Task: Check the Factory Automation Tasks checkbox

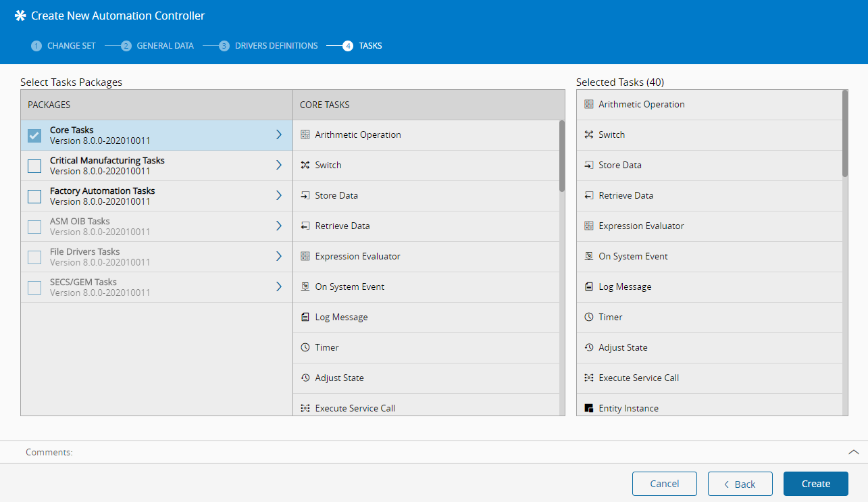Action: 34,196
